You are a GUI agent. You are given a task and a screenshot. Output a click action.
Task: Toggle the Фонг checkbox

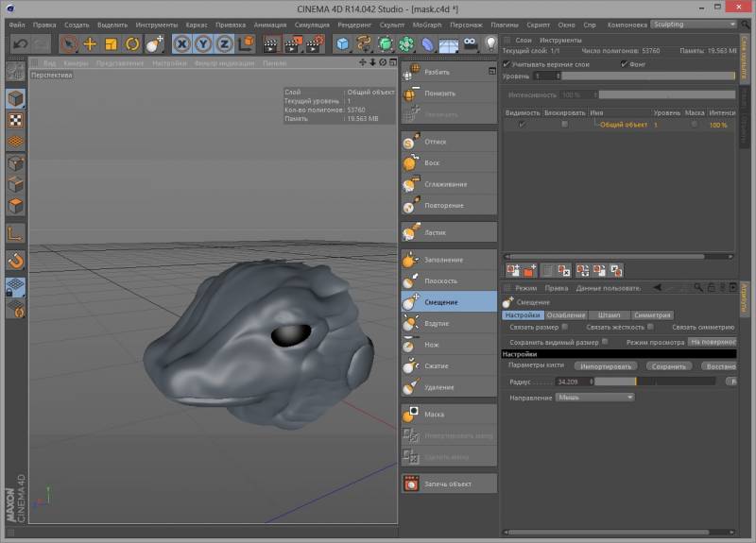[624, 64]
